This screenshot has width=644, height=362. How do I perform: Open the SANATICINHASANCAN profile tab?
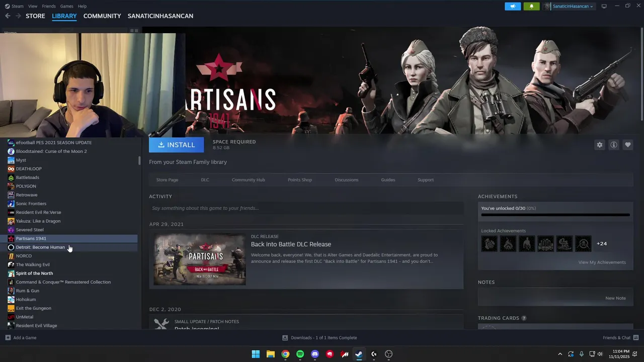tap(160, 16)
